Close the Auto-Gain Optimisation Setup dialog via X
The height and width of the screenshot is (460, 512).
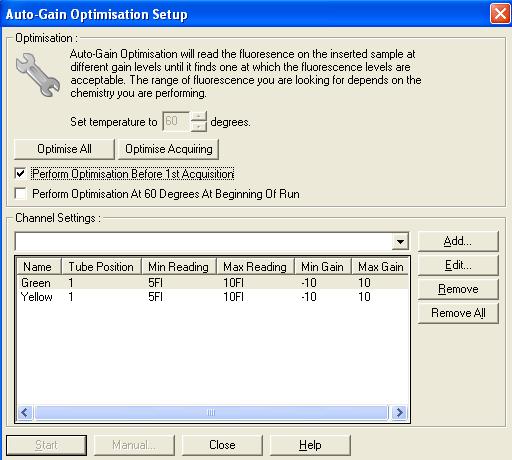[x=500, y=14]
